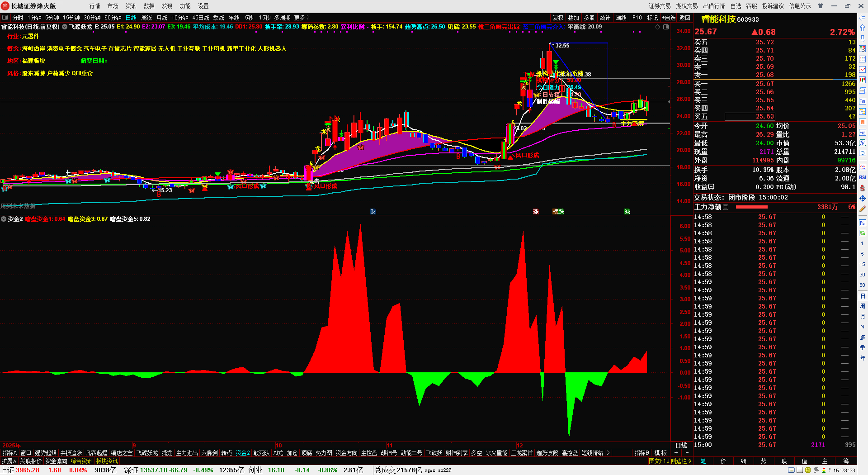This screenshot has width=868, height=475.
Task: Click the plus zoom button under 日线
Action: pos(676,453)
